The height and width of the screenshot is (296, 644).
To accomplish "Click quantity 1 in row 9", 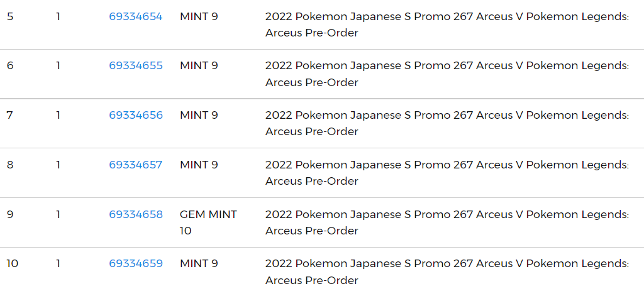I will tap(58, 214).
